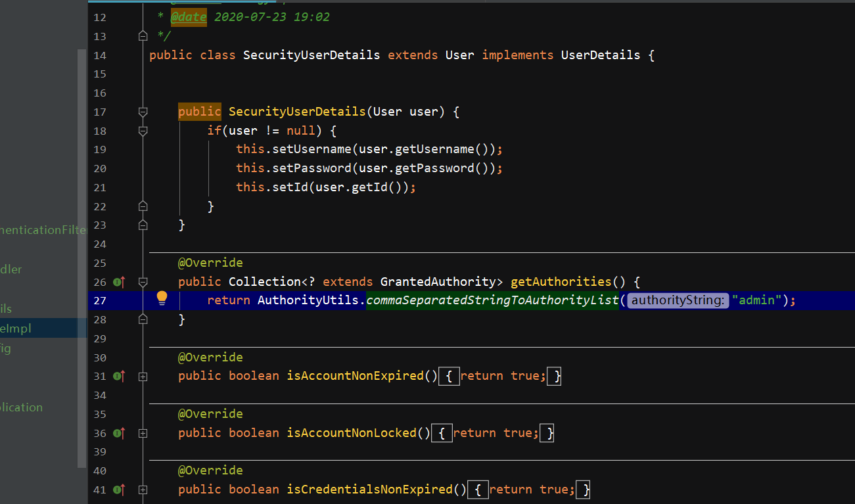Viewport: 855px width, 504px height.
Task: Click the "admin" string literal
Action: pyautogui.click(x=756, y=300)
